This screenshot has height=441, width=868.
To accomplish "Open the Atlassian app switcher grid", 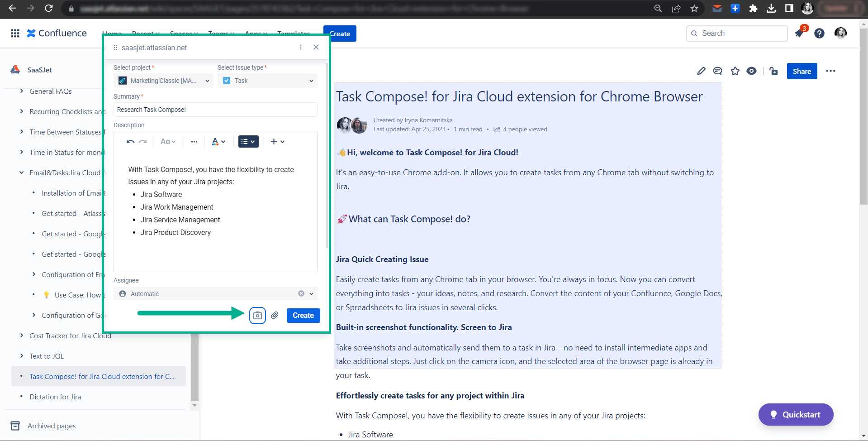I will click(14, 33).
